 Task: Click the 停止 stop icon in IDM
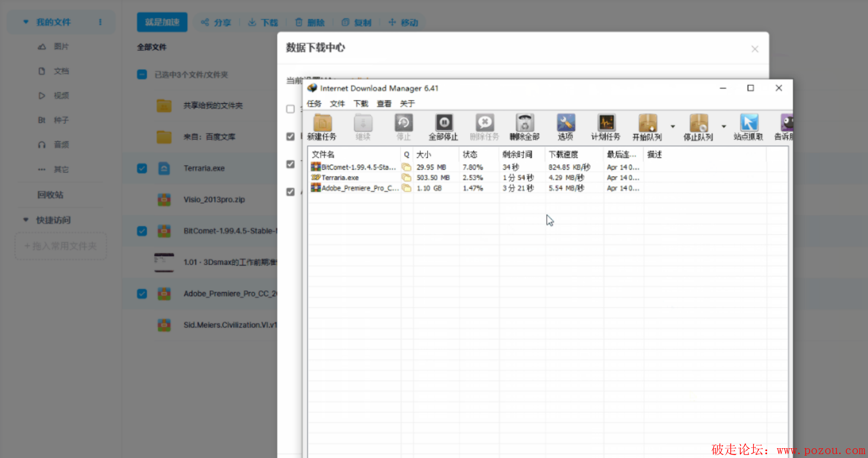[x=404, y=123]
